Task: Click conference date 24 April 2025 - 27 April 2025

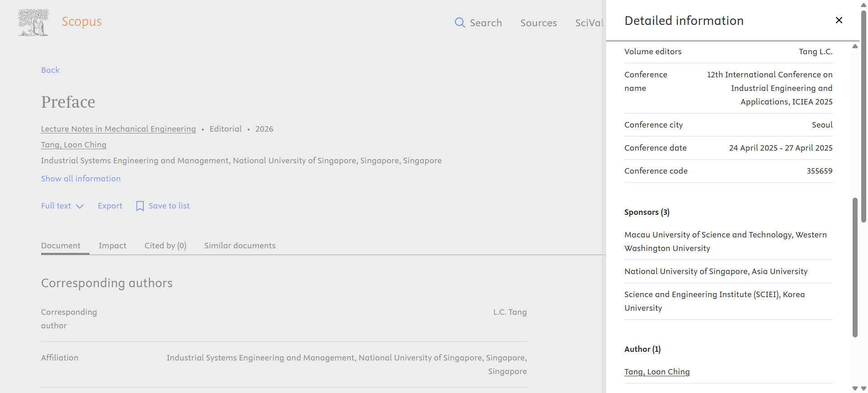Action: 781,148
